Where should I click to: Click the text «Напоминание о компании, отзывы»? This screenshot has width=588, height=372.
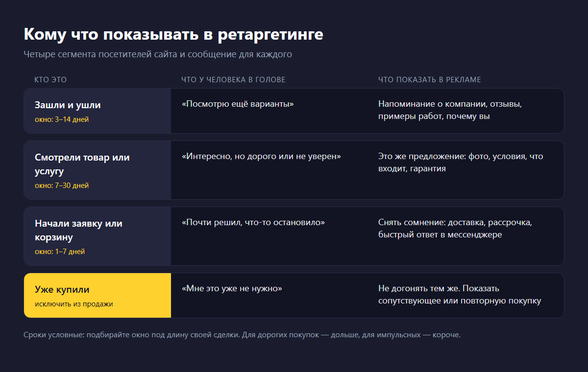tap(450, 104)
